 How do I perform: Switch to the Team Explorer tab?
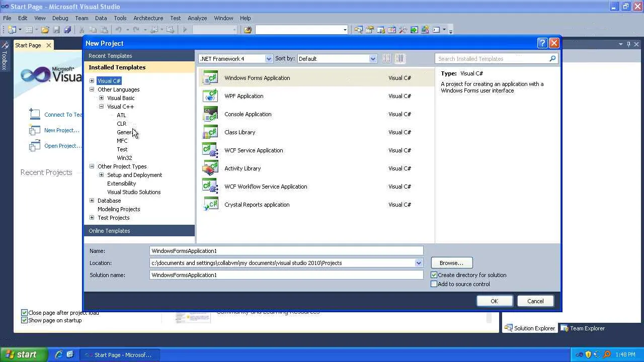(x=583, y=328)
